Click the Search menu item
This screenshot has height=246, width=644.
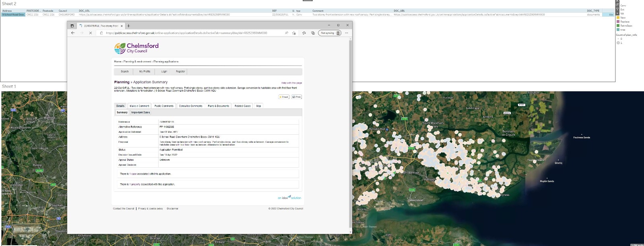(x=125, y=72)
